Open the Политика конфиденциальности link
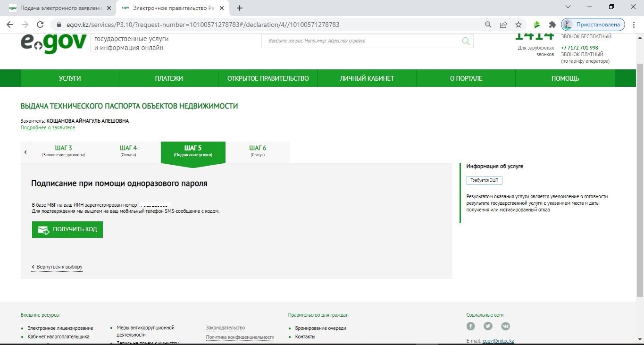 click(240, 337)
